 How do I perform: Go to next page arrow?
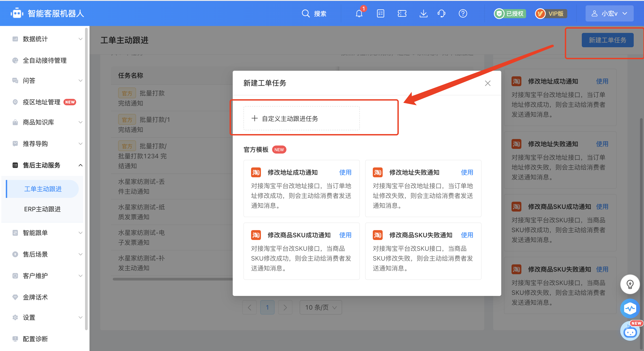pyautogui.click(x=285, y=308)
